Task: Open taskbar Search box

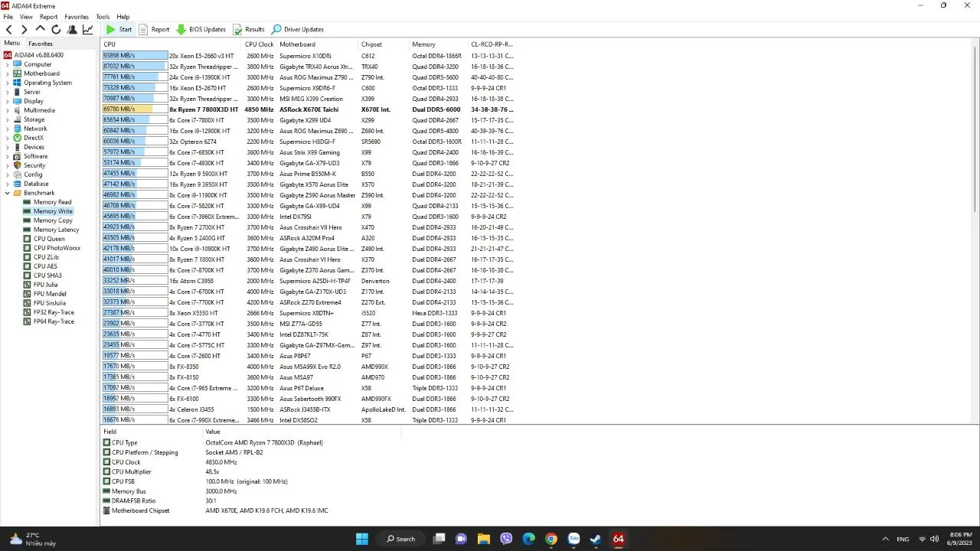Action: point(400,539)
